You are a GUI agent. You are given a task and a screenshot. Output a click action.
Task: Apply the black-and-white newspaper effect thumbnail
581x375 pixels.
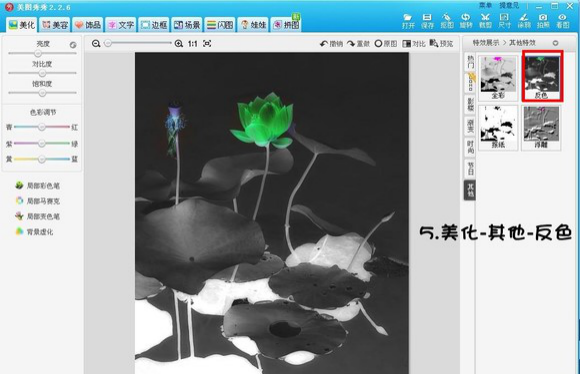(x=498, y=127)
